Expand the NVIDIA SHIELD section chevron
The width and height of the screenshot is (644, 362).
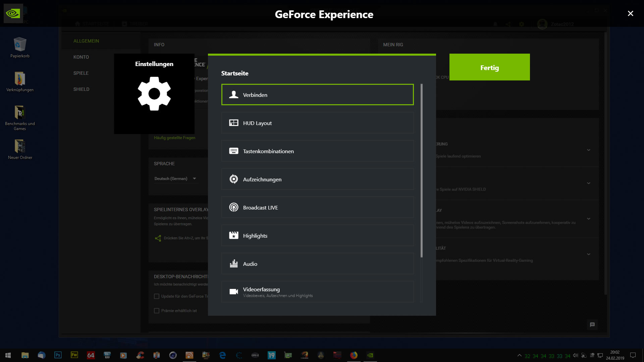589,183
